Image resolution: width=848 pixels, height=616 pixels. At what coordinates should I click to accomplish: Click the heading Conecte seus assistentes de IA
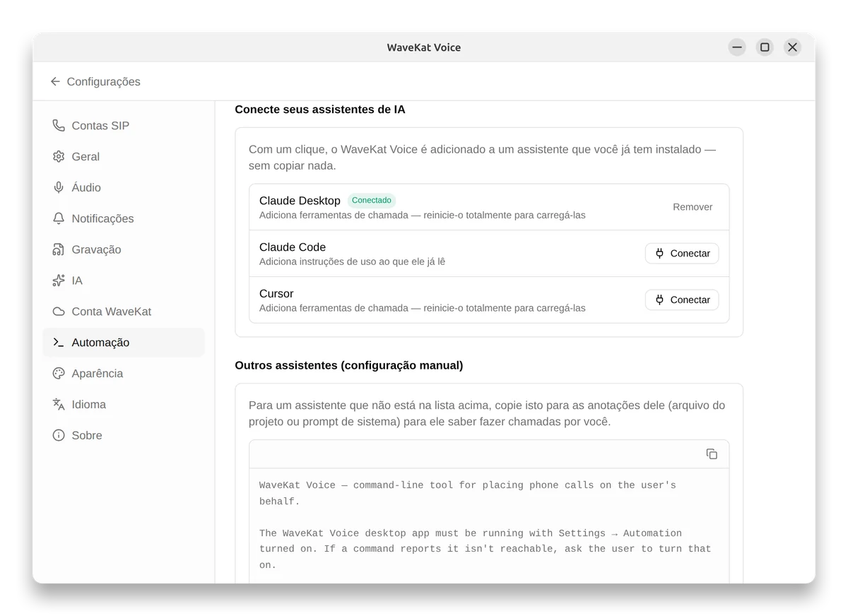(320, 109)
